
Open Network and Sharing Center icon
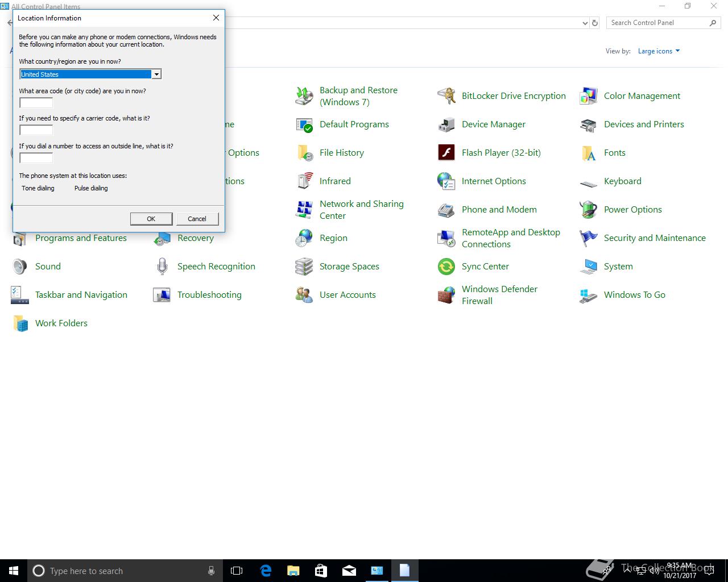coord(304,210)
